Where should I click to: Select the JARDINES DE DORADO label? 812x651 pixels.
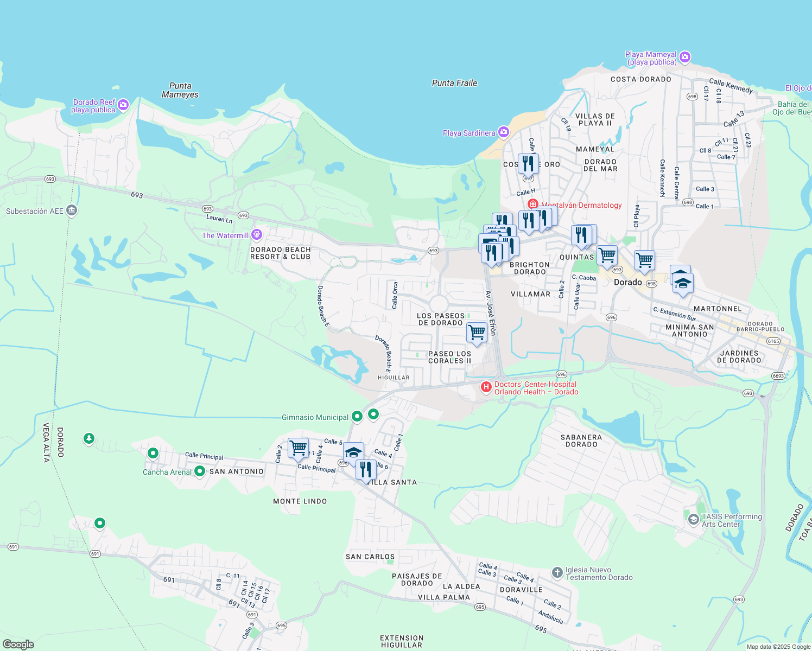tap(739, 356)
